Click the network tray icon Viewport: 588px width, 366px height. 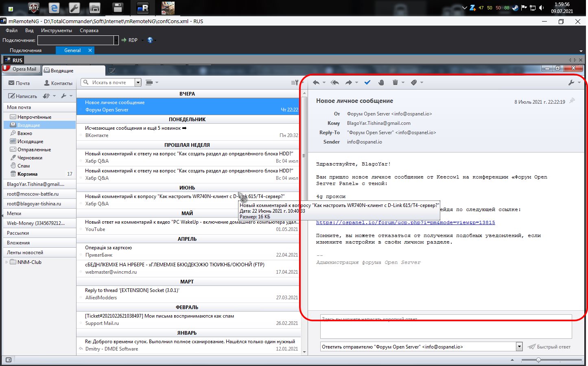click(x=533, y=8)
